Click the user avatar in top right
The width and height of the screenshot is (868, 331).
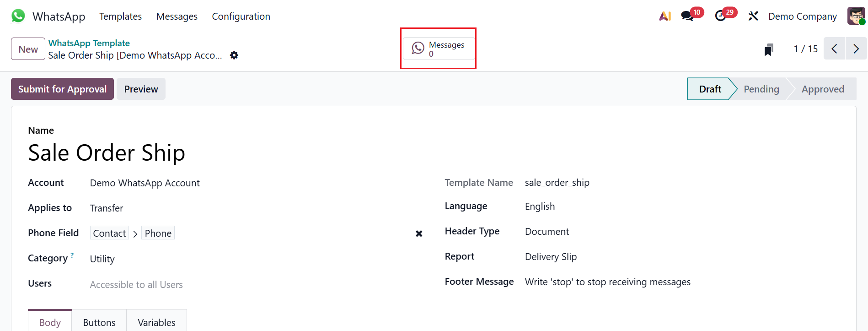point(856,16)
